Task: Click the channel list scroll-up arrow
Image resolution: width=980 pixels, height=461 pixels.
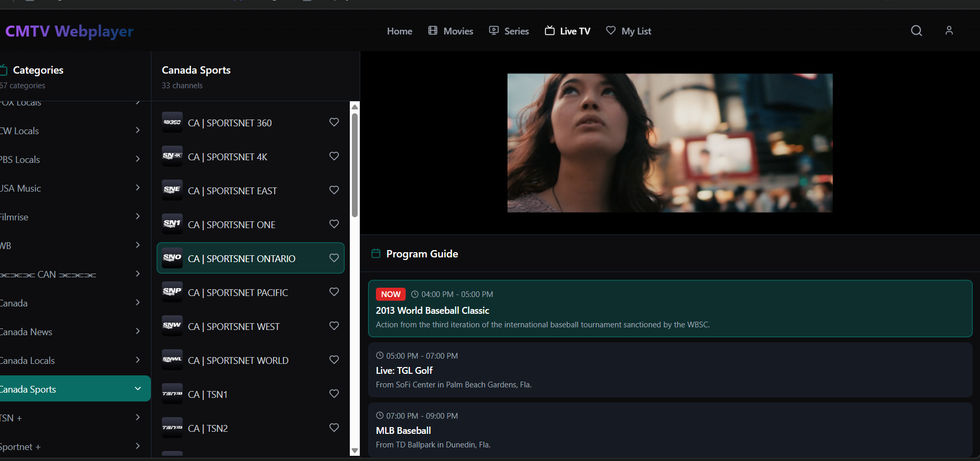Action: 355,107
